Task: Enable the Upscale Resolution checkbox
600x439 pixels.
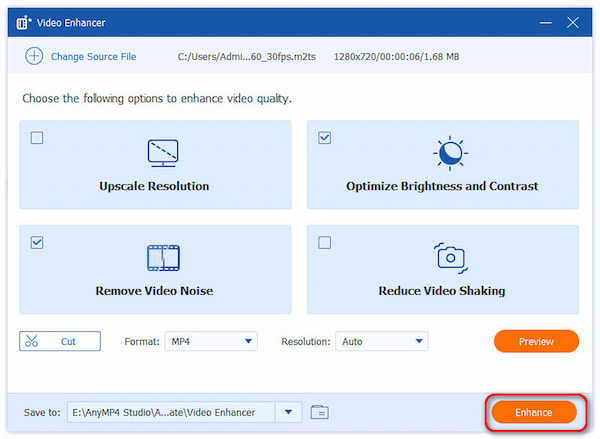Action: [x=37, y=138]
